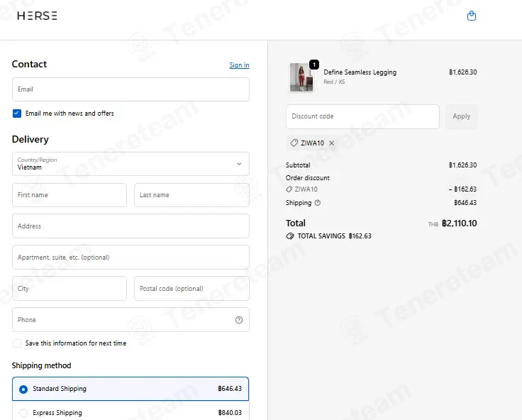The height and width of the screenshot is (420, 522).
Task: Uncheck Email me with news and offers
Action: click(x=17, y=114)
